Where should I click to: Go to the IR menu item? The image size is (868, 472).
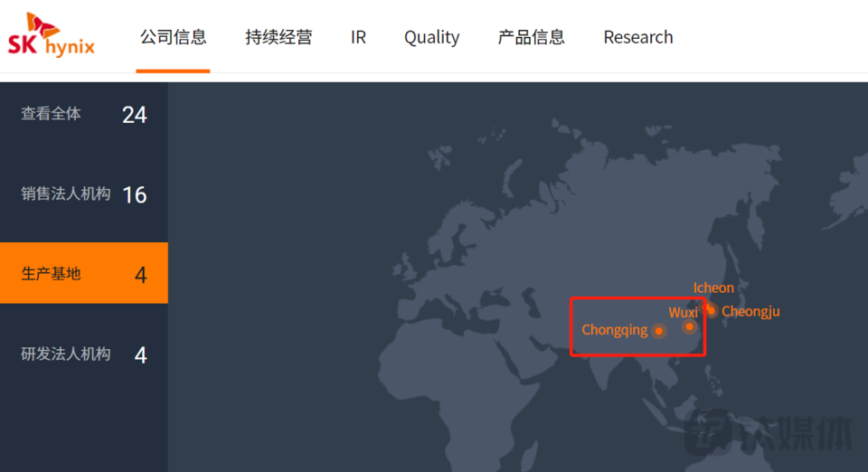tap(358, 37)
